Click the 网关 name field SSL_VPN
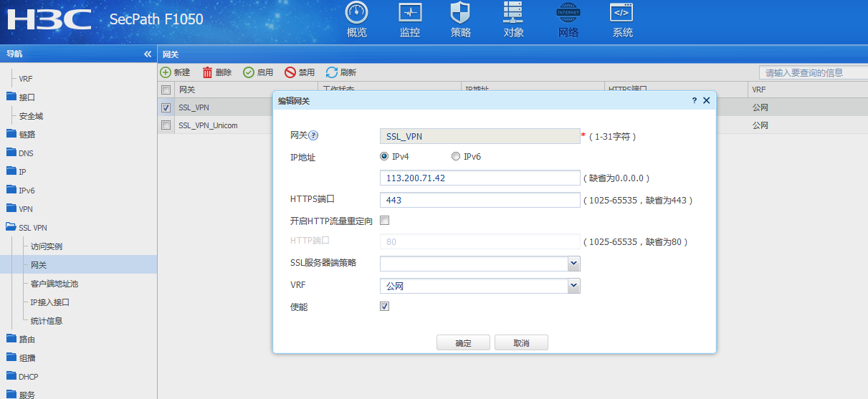 tap(480, 135)
